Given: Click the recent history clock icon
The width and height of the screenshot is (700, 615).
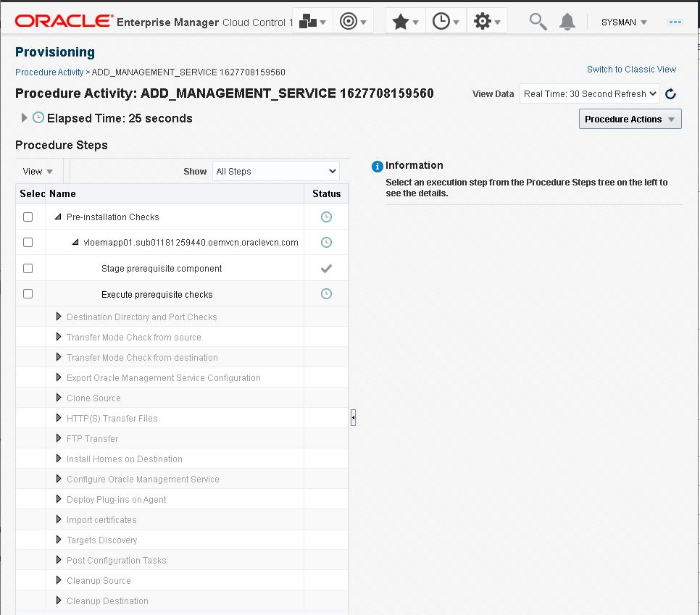Looking at the screenshot, I should point(441,21).
